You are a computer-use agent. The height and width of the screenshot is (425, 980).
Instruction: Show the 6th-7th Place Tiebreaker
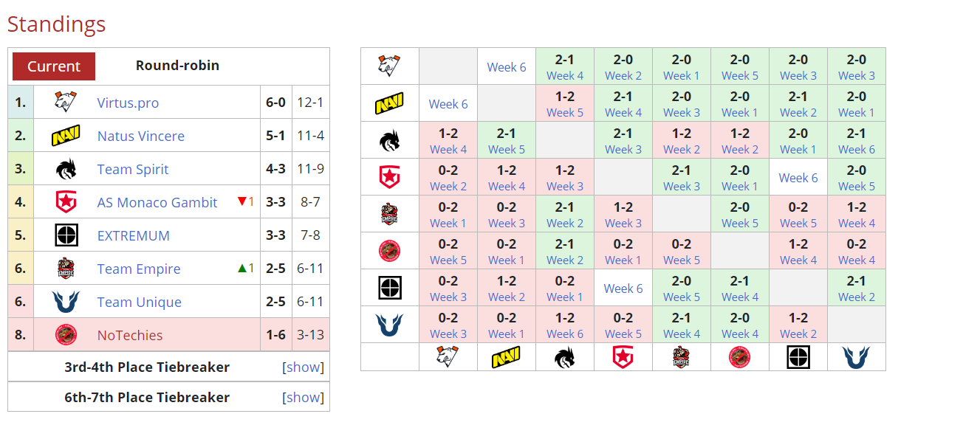pyautogui.click(x=303, y=398)
